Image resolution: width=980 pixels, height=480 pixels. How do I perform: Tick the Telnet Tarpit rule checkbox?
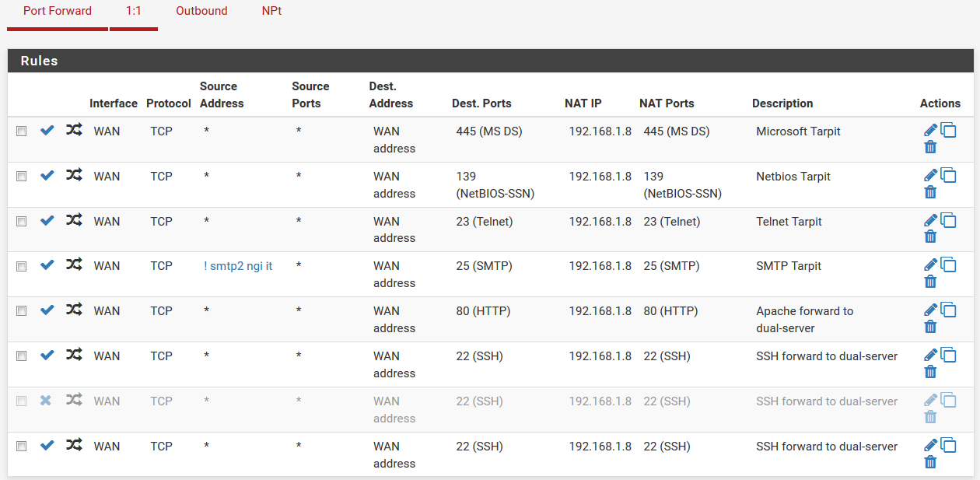point(22,222)
